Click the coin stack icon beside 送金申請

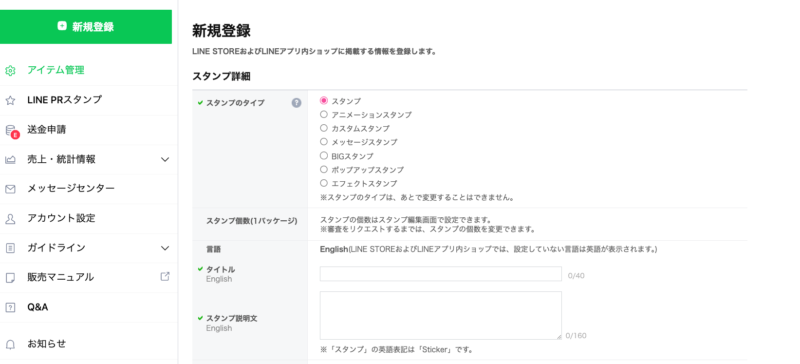pos(11,131)
